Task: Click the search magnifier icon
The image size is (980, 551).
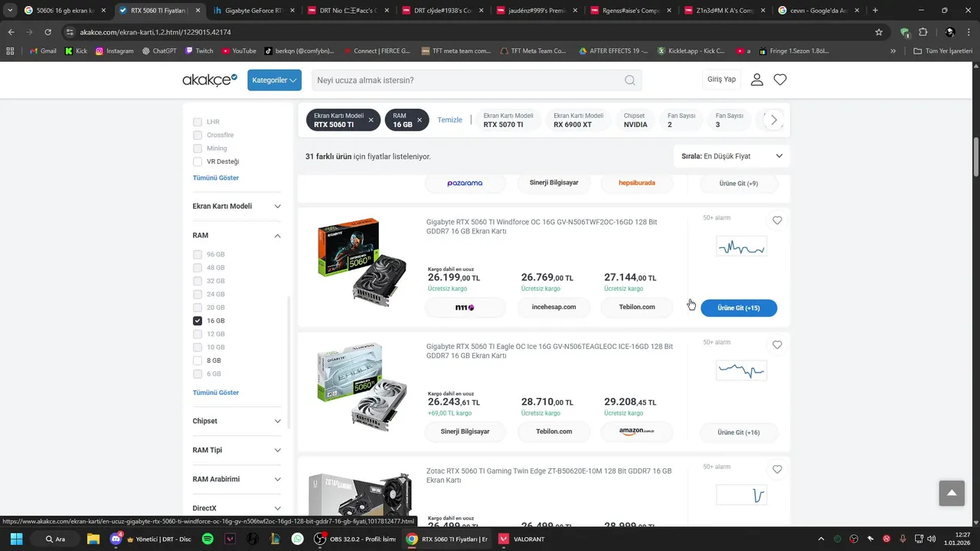Action: pyautogui.click(x=629, y=80)
